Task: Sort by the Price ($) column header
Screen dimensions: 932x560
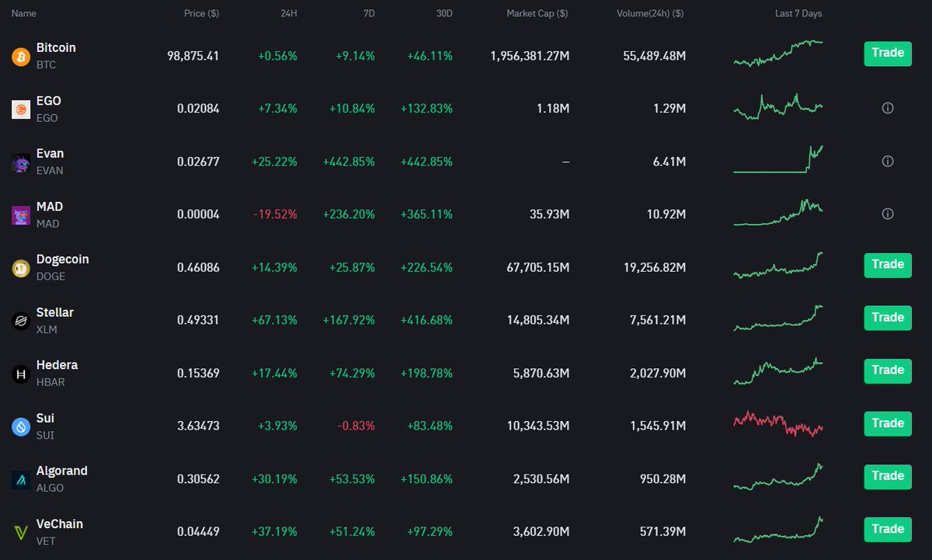Action: pyautogui.click(x=201, y=14)
